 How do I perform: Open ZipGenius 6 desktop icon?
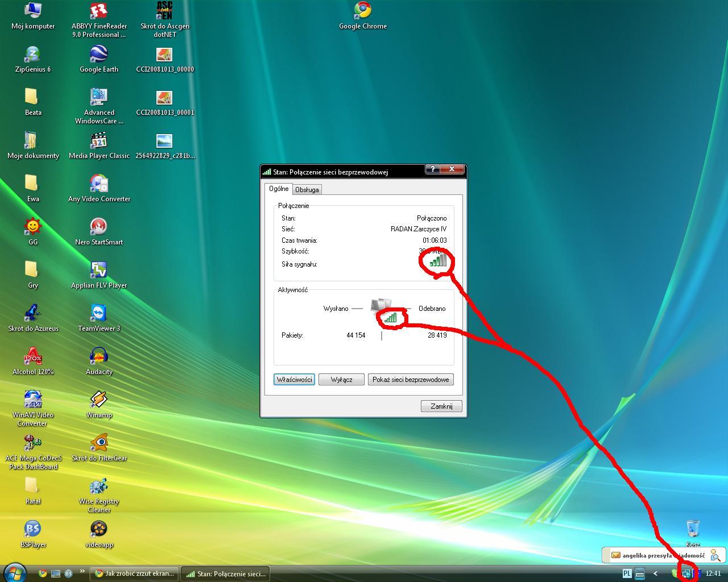33,59
